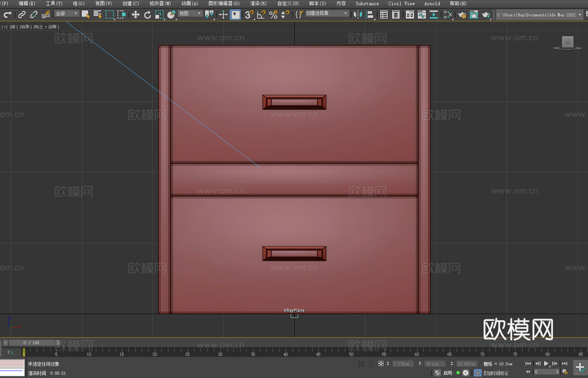Viewport: 588px width, 378px height.
Task: Open the 渲染(R) menu
Action: pos(259,3)
